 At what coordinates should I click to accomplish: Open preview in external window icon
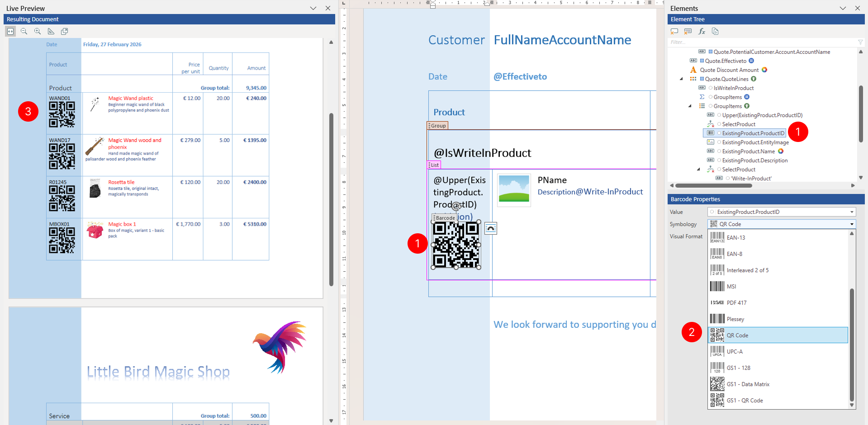65,31
